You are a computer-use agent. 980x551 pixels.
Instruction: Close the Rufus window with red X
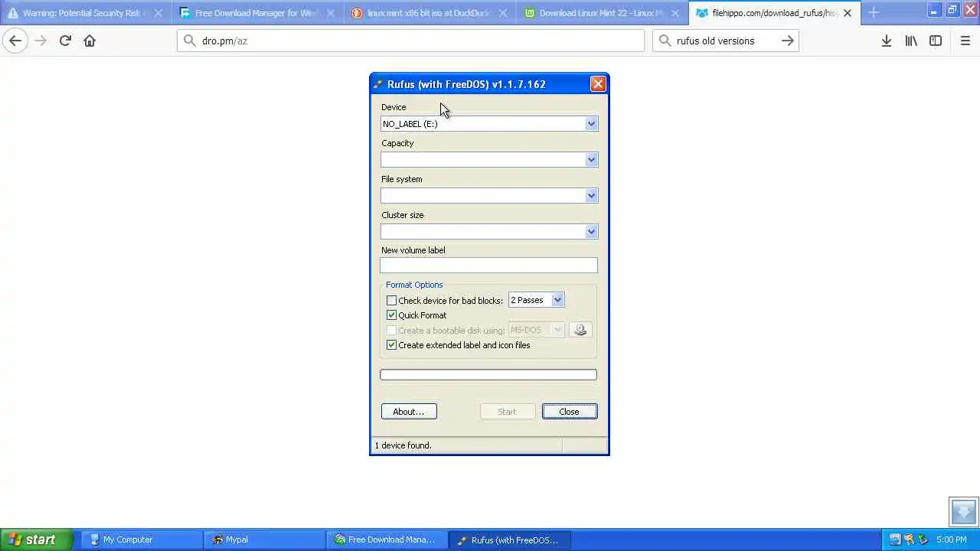598,84
